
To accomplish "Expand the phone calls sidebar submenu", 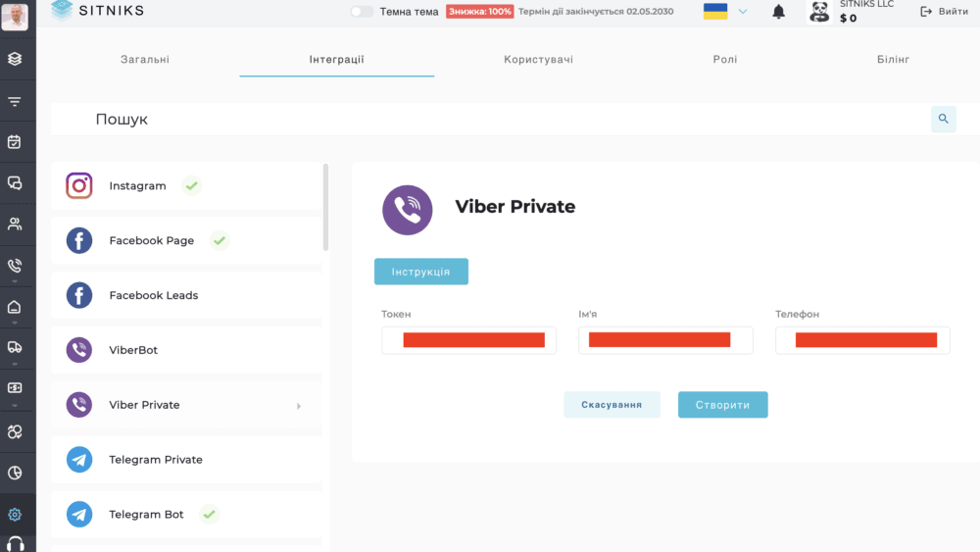I will coord(15,282).
